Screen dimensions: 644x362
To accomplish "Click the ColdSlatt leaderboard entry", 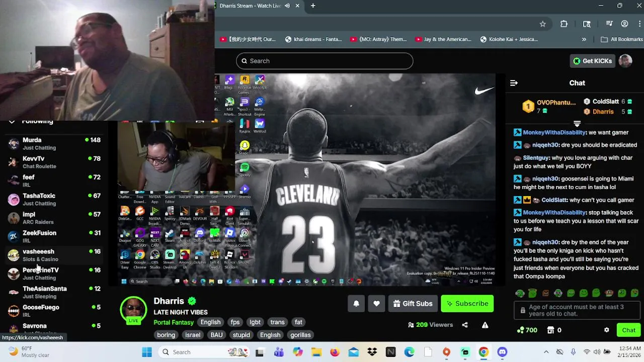I will click(608, 102).
